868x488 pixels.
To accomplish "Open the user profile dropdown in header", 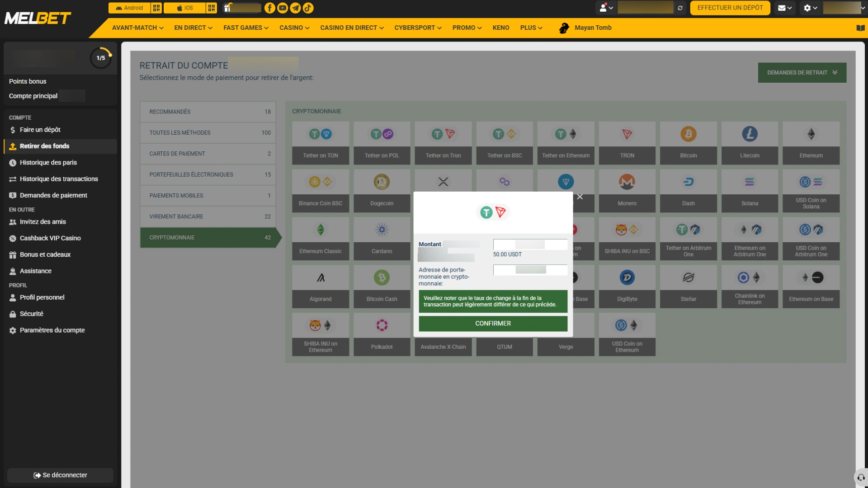I will pos(606,8).
